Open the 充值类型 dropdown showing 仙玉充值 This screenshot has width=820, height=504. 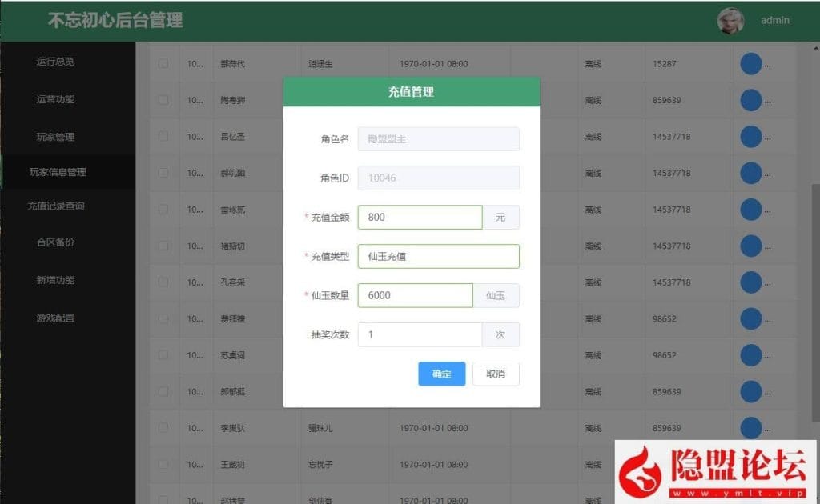click(438, 256)
